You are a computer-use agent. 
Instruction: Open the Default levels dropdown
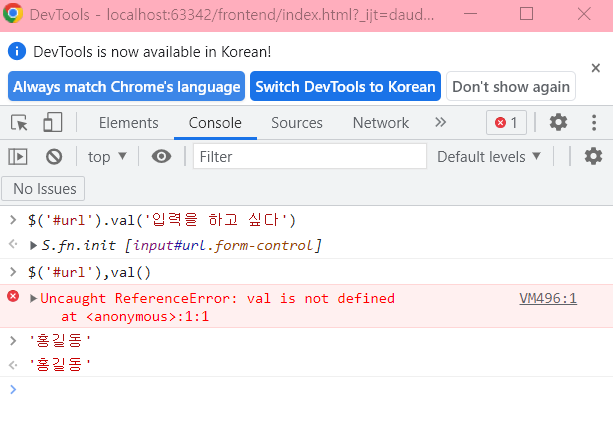coord(489,157)
